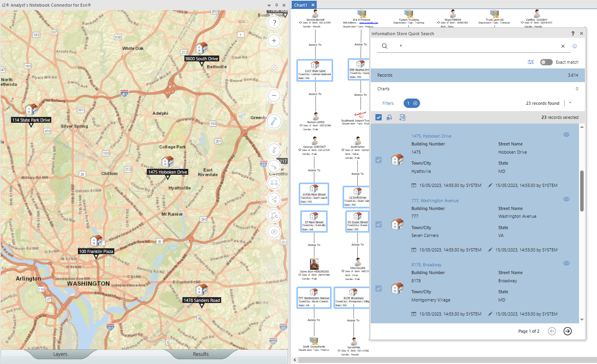Image resolution: width=597 pixels, height=364 pixels.
Task: Select the eye icon at bottom of map toolbar
Action: (274, 231)
